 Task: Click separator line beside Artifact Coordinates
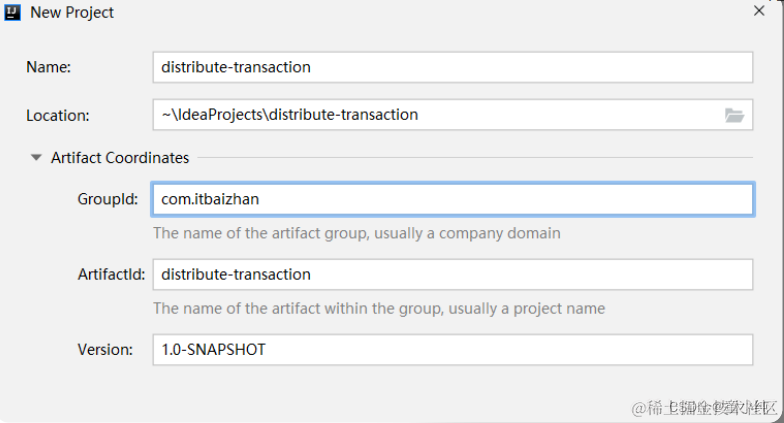(x=470, y=158)
